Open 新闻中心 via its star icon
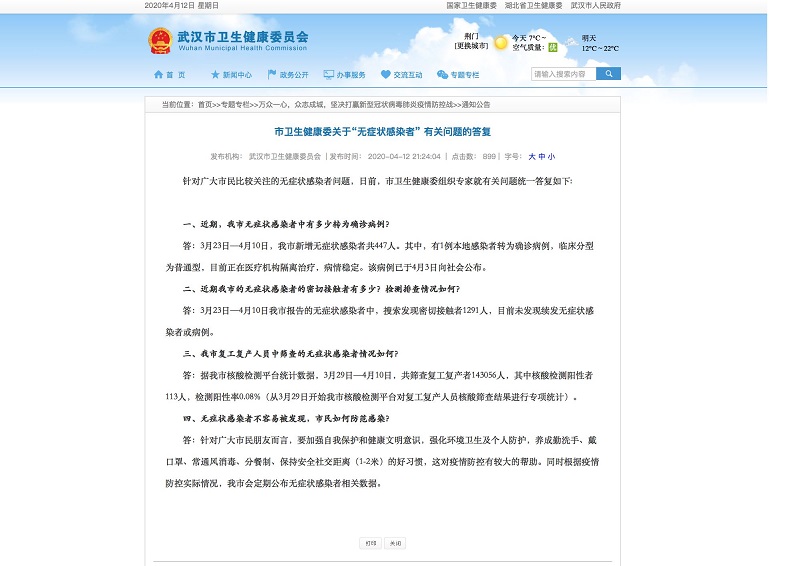Screen dimensions: 800x566 pyautogui.click(x=215, y=75)
